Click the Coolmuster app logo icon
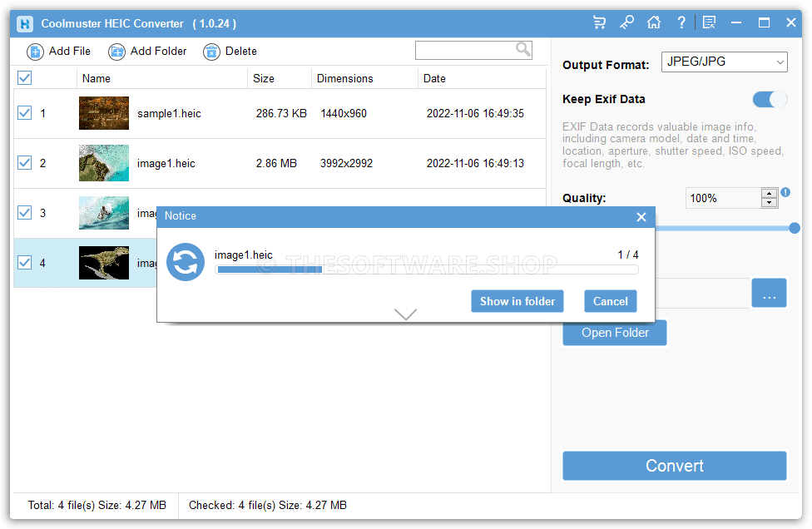This screenshot has height=529, width=812. tap(25, 24)
